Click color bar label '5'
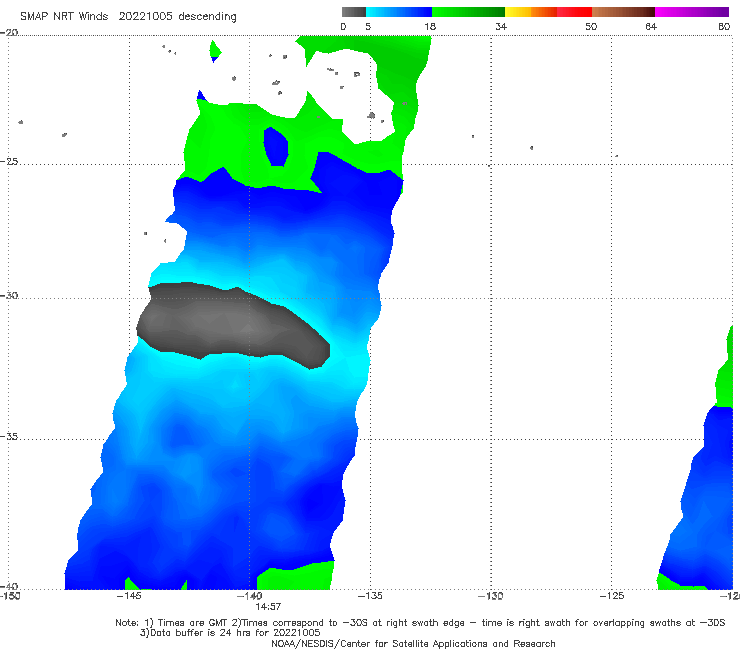Image resolution: width=740 pixels, height=650 pixels. point(368,26)
